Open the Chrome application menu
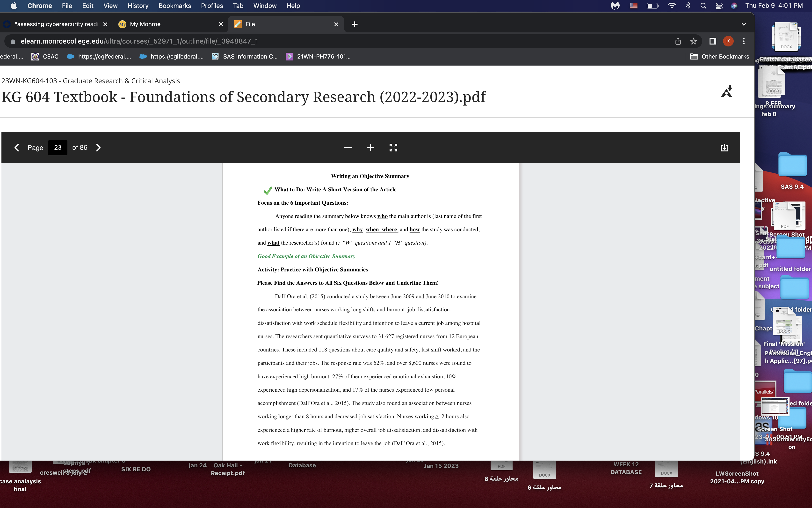812x508 pixels. [x=40, y=6]
